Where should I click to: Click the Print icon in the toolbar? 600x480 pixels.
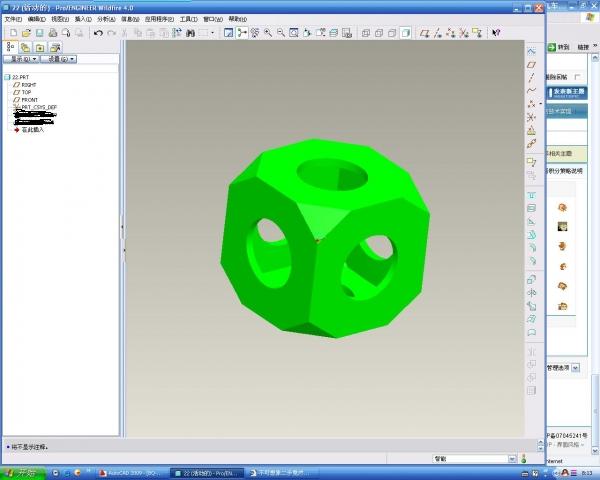click(53, 33)
